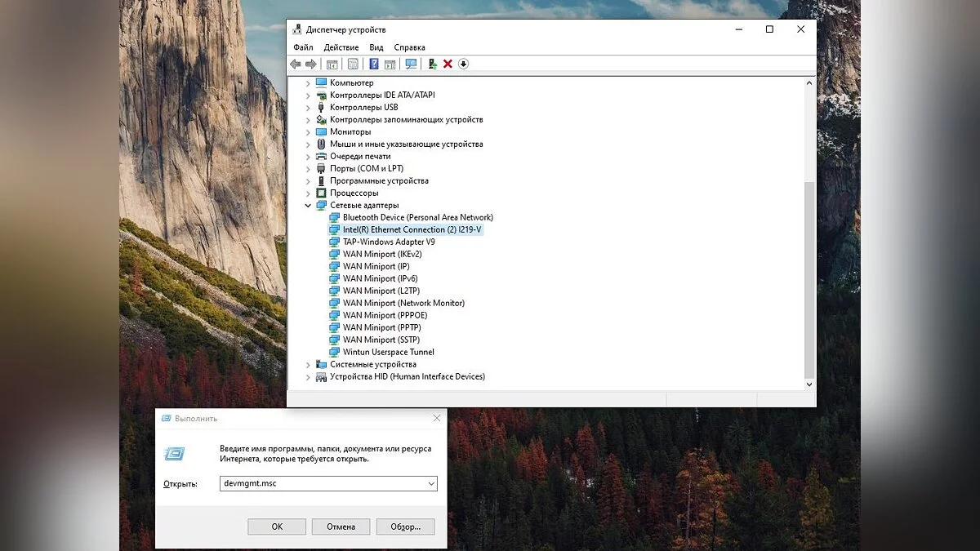
Task: Click the red X uninstall device icon
Action: [x=448, y=64]
